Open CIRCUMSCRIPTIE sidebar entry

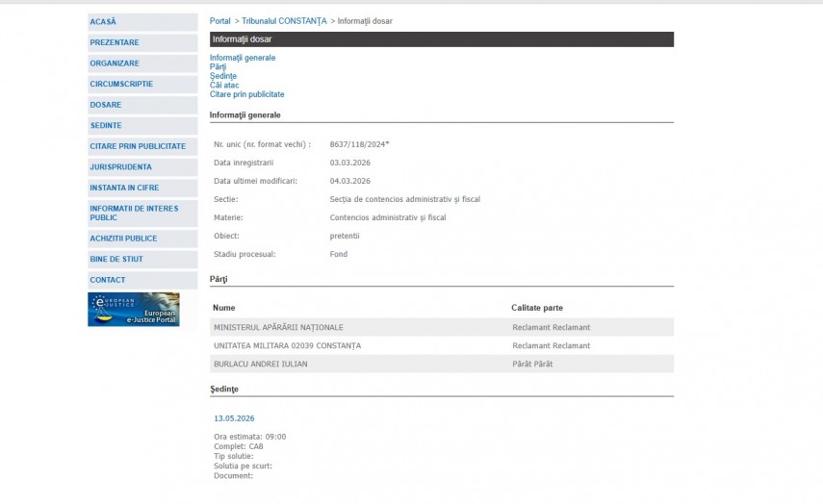click(x=121, y=84)
